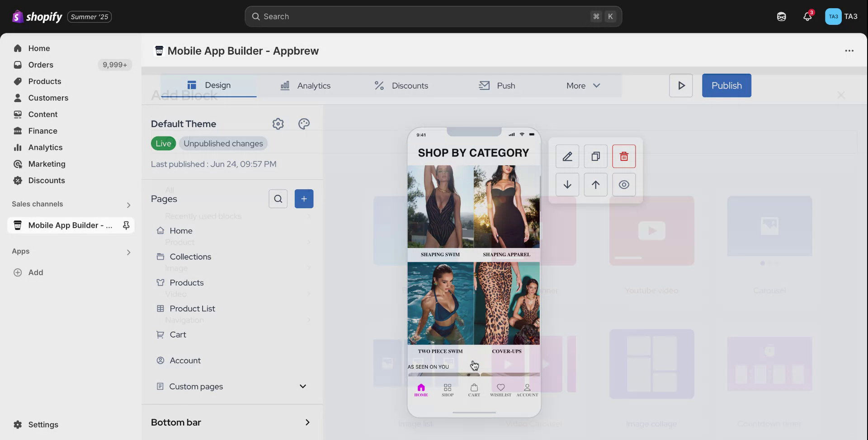Pin the Mobile App Builder channel
868x440 pixels.
click(x=126, y=225)
